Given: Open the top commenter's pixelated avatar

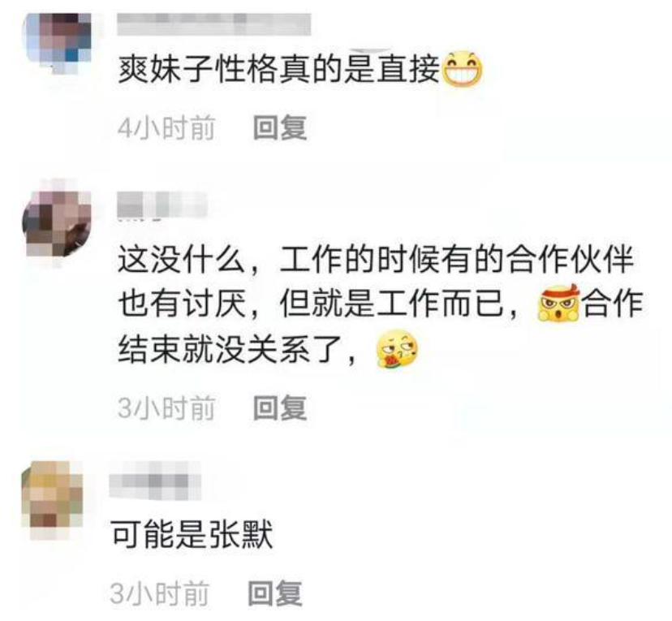Looking at the screenshot, I should point(58,42).
